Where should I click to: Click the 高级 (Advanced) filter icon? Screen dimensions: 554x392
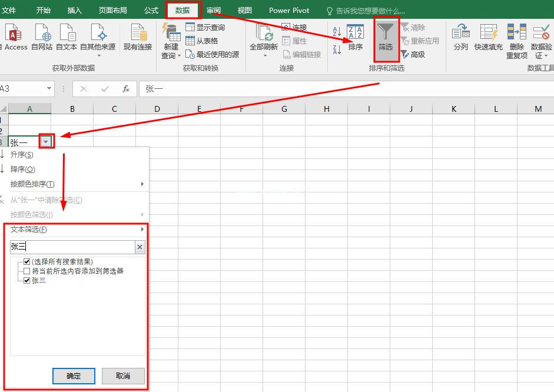click(x=405, y=55)
